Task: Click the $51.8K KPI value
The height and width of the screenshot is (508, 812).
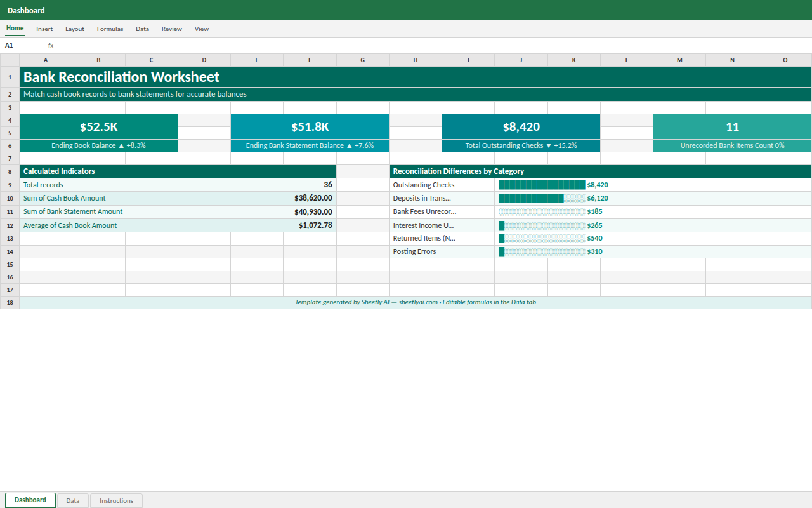Action: coord(310,127)
